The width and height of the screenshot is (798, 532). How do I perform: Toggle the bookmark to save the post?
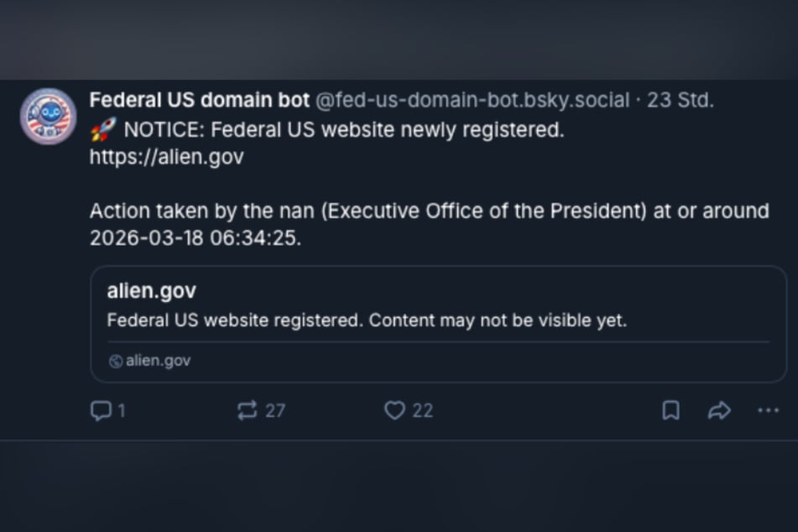point(670,410)
